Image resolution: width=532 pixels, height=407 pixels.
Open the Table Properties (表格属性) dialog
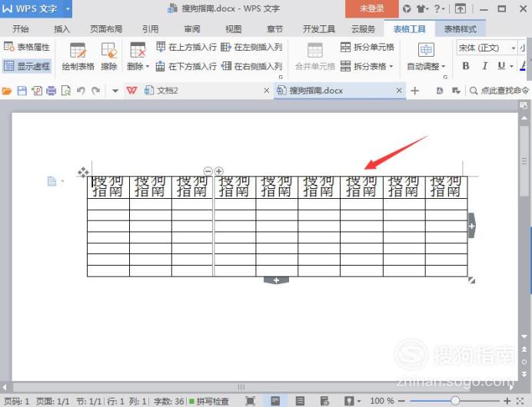27,46
